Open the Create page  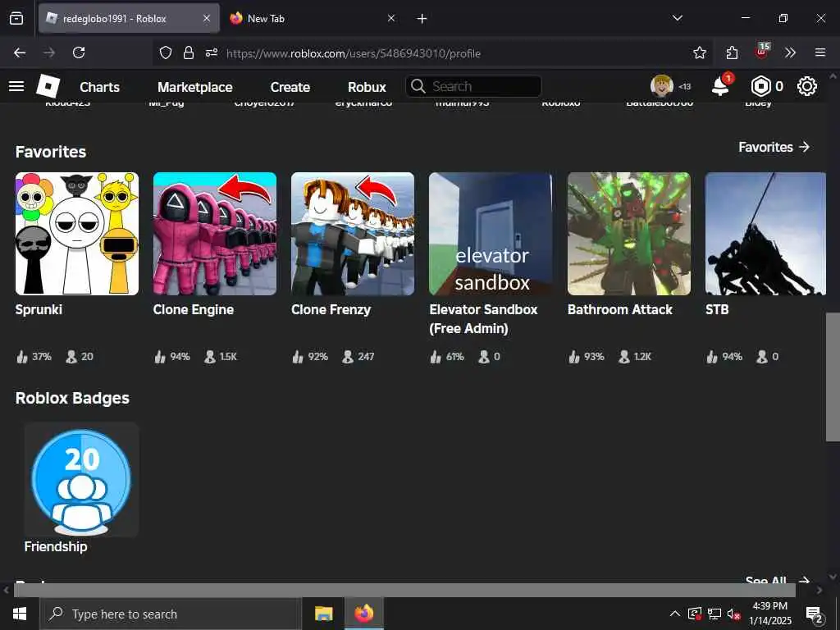(290, 87)
